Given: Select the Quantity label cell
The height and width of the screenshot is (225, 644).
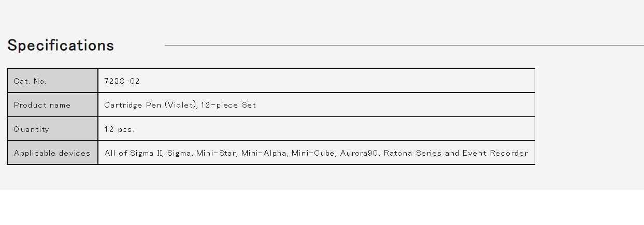Looking at the screenshot, I should 53,129.
